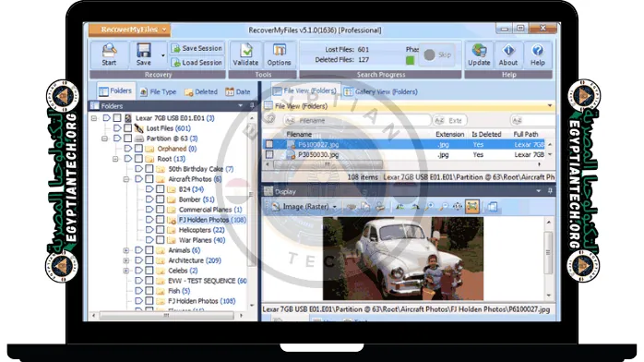The image size is (644, 362).
Task: Tick the 50th Birthday Cake checkbox
Action: tap(149, 169)
